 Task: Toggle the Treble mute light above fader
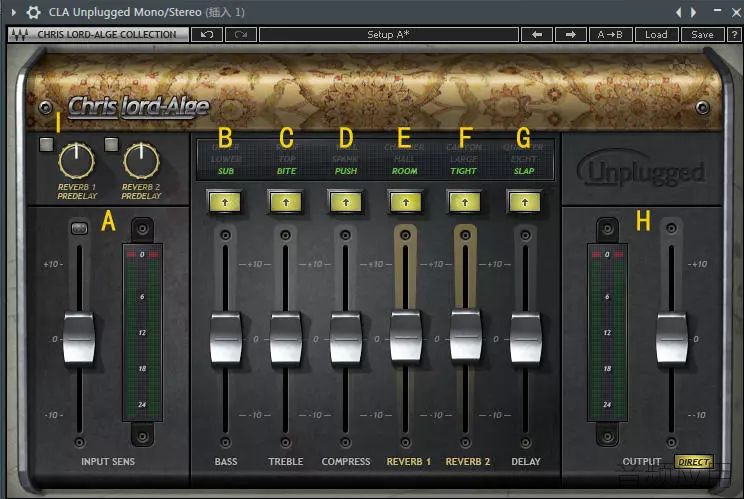click(285, 235)
